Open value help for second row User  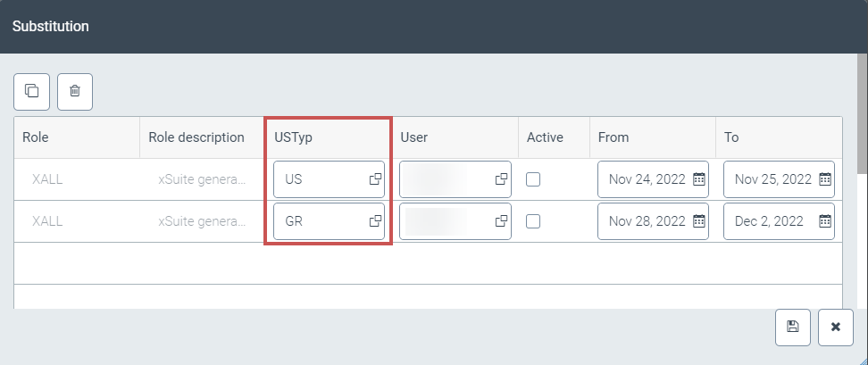pos(502,221)
